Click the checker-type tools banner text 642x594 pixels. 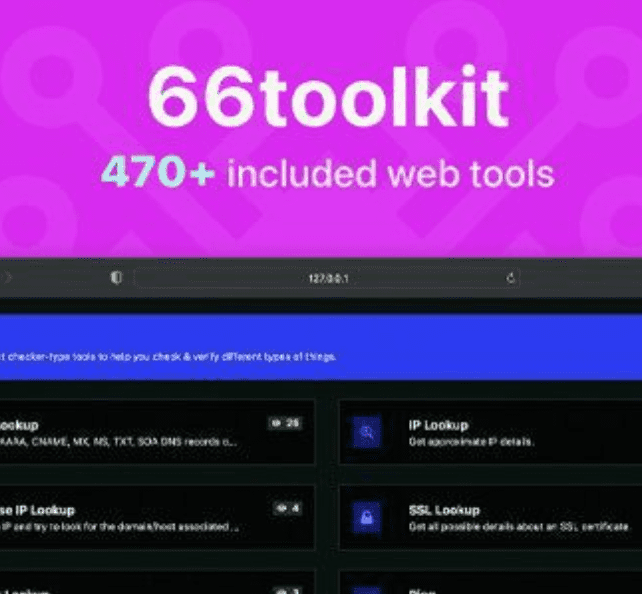click(170, 357)
